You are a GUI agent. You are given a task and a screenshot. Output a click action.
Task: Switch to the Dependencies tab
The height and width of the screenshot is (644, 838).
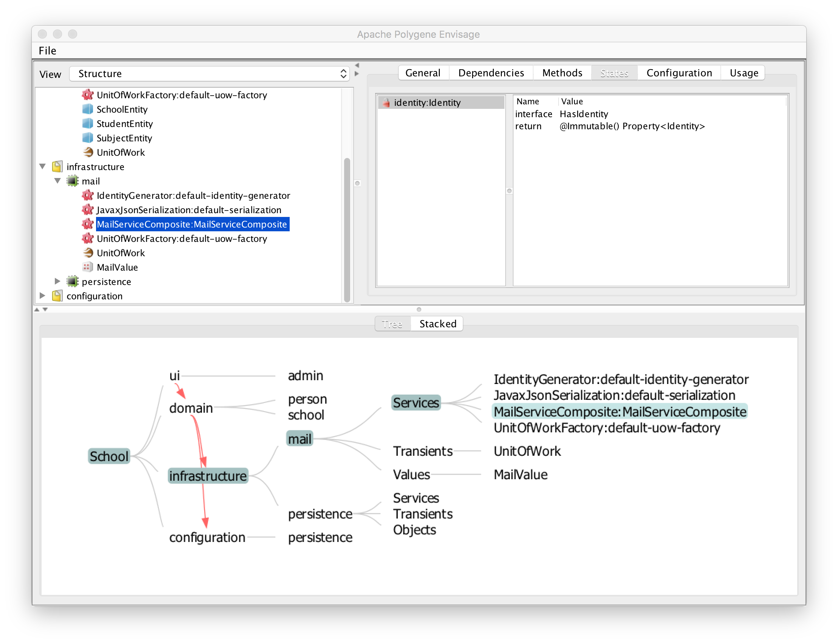coord(490,73)
